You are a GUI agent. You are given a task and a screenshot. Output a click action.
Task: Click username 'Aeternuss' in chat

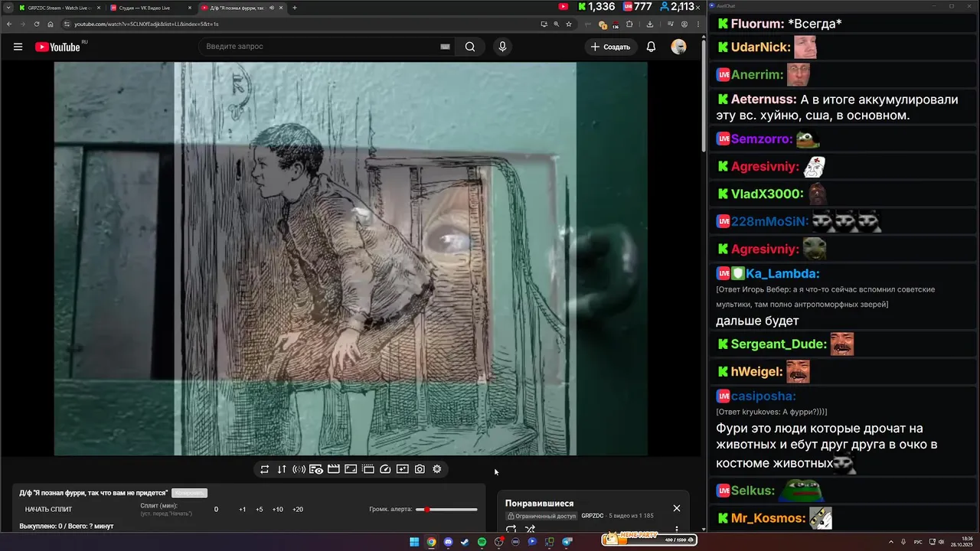(x=764, y=99)
